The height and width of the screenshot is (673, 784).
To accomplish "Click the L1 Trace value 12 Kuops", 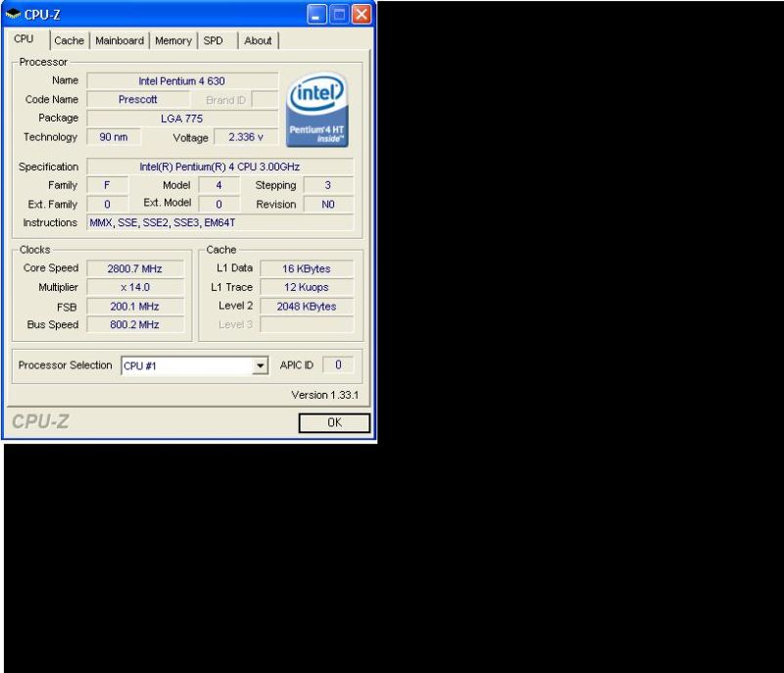I will coord(307,287).
